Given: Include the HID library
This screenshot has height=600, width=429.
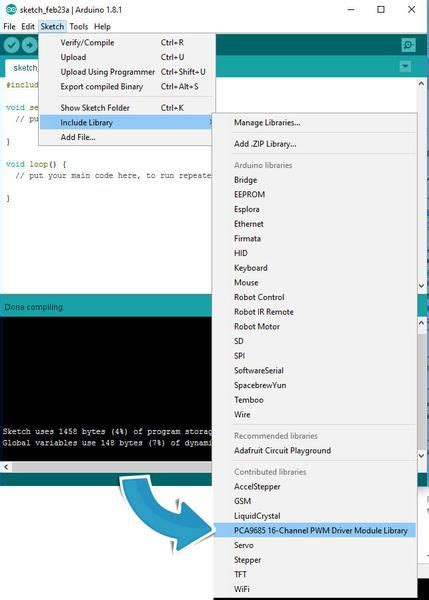Looking at the screenshot, I should pos(315,253).
